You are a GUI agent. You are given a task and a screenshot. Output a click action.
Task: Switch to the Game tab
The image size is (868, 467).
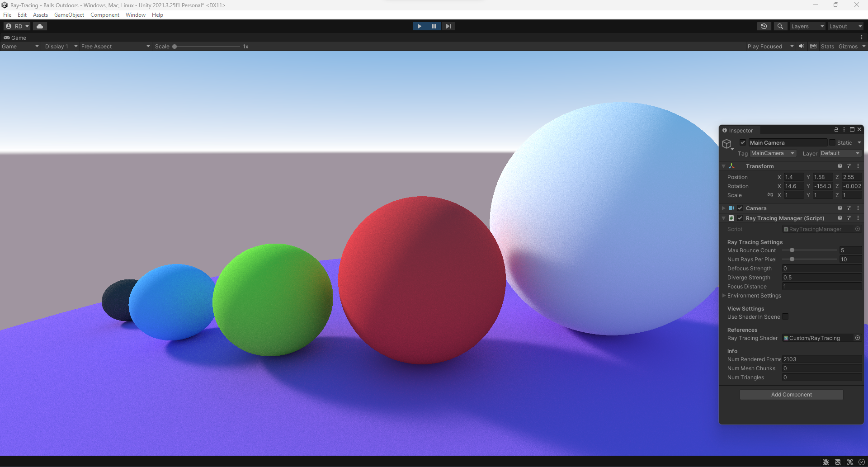click(x=15, y=38)
